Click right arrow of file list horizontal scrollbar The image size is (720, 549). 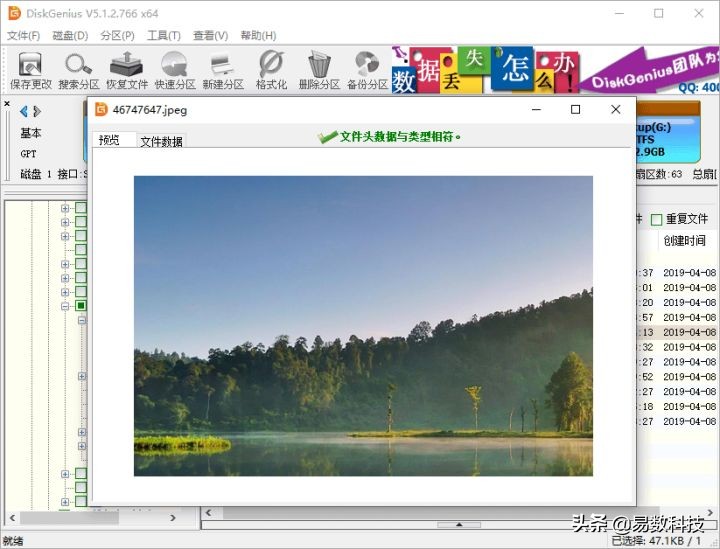(711, 513)
